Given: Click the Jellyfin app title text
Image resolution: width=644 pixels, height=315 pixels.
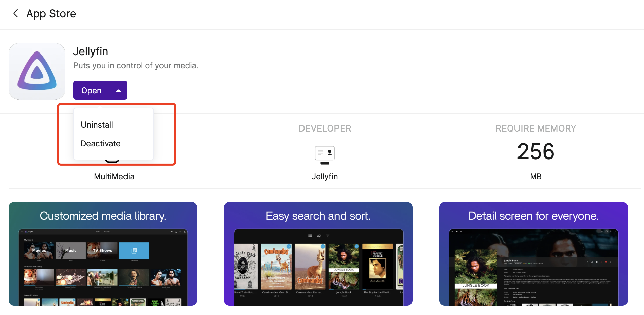Looking at the screenshot, I should tap(91, 51).
